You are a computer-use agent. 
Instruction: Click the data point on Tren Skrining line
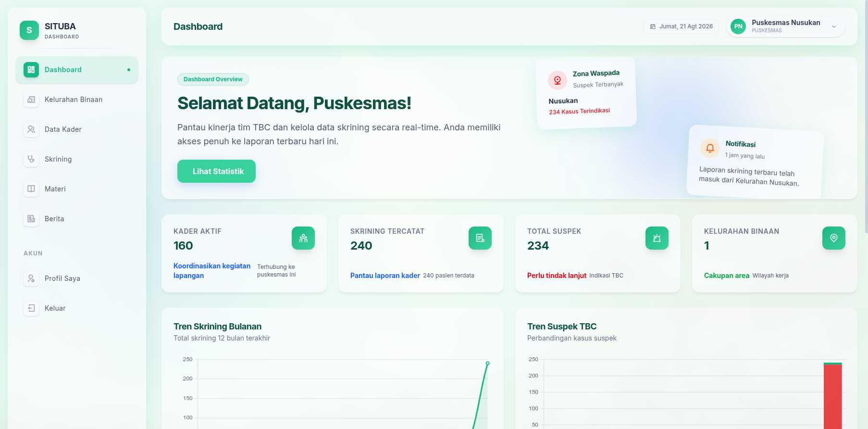pyautogui.click(x=487, y=363)
